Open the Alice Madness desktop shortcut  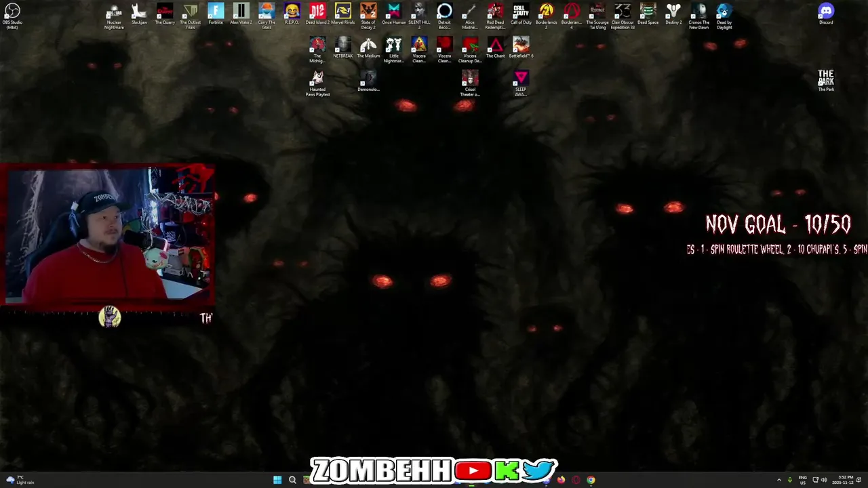(x=470, y=16)
